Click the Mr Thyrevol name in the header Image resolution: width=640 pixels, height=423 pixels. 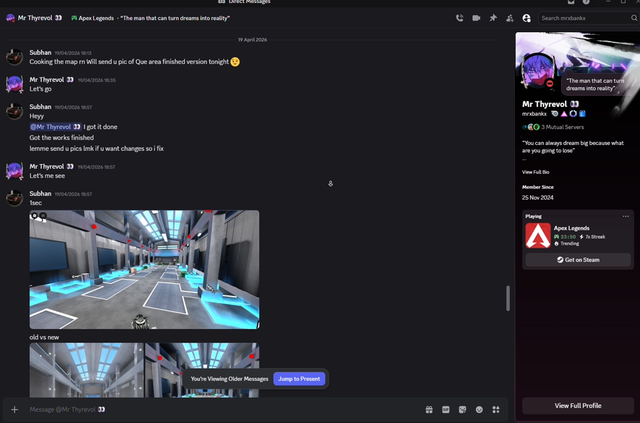(35, 18)
